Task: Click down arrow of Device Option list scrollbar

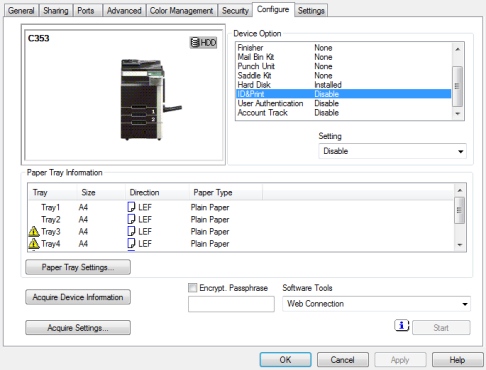Action: point(458,114)
